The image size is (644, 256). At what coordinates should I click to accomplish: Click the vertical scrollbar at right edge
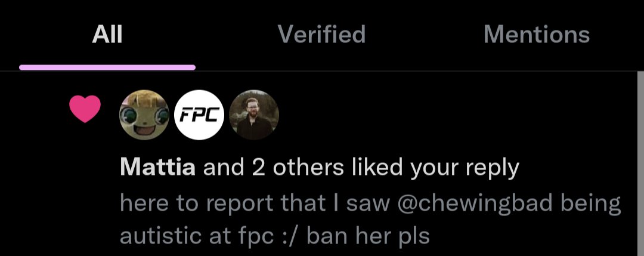tap(640, 164)
